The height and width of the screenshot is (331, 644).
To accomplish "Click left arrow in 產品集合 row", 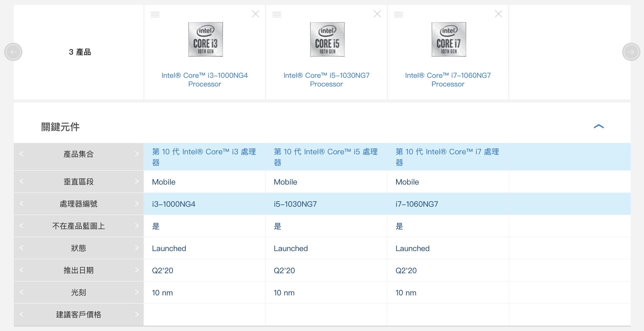I will pos(22,154).
